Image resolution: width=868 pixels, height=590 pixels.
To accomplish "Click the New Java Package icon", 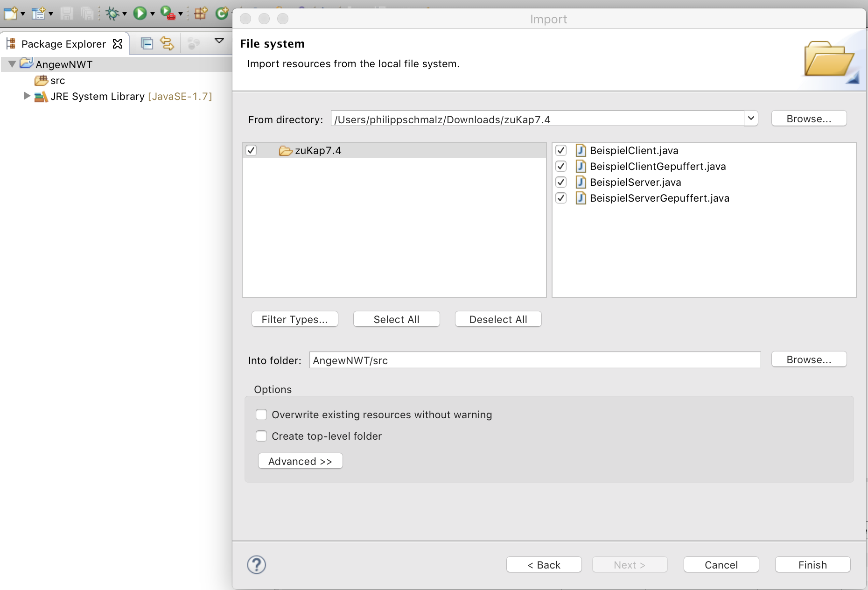I will click(x=201, y=13).
